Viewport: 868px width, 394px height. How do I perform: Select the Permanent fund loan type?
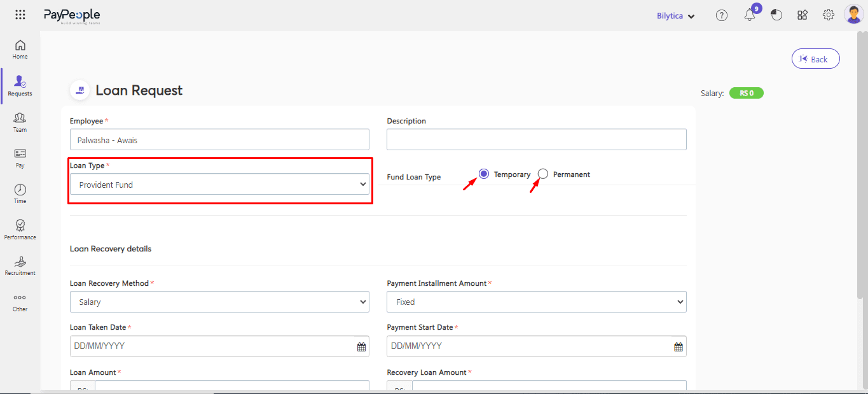[543, 174]
